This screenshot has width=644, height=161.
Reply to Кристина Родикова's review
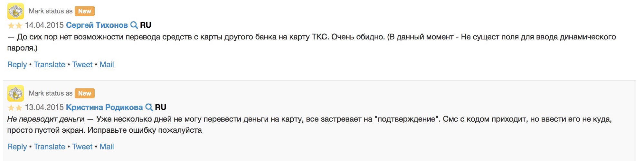coord(17,147)
